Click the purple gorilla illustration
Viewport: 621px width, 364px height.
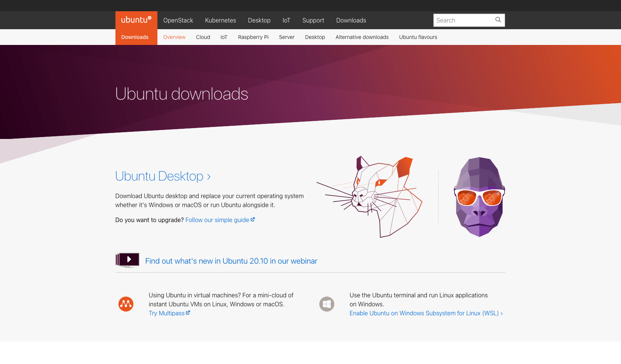479,197
